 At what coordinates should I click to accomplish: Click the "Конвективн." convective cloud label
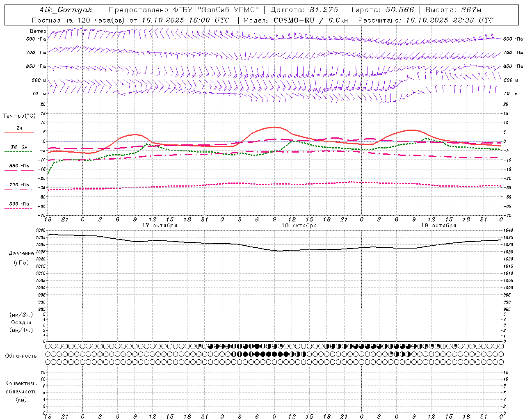21,383
